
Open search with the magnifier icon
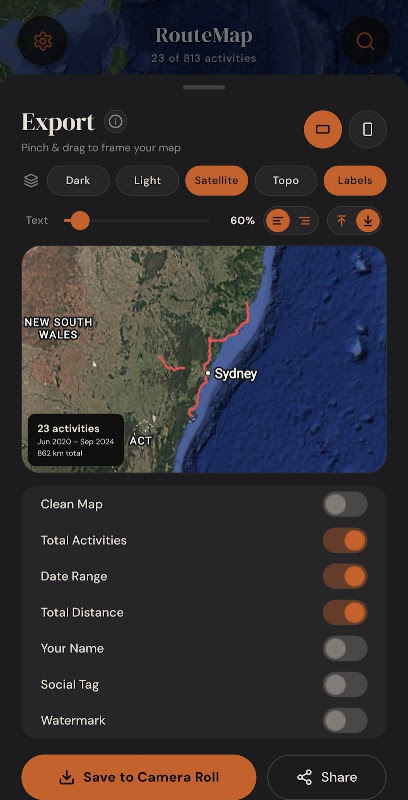point(365,41)
